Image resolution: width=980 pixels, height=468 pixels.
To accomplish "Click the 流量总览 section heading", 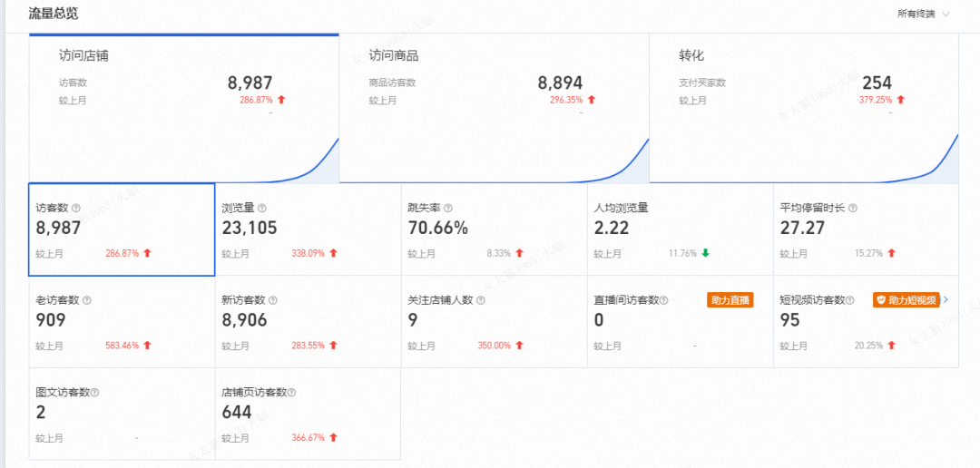I will click(x=54, y=13).
